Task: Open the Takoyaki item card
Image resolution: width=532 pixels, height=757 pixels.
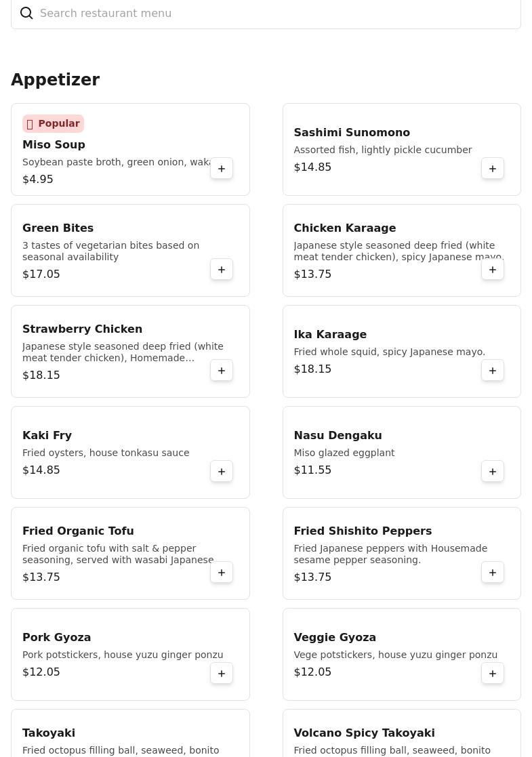Action: pyautogui.click(x=130, y=733)
